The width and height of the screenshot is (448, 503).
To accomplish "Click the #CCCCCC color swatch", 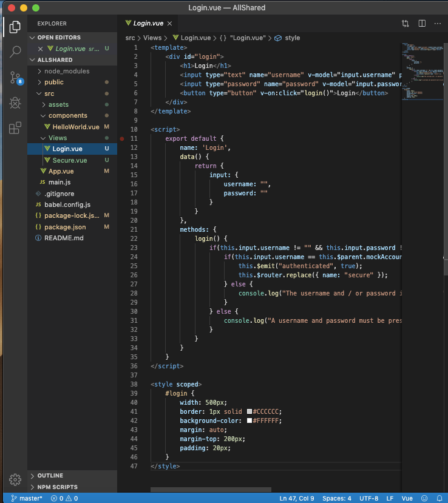I will (249, 412).
